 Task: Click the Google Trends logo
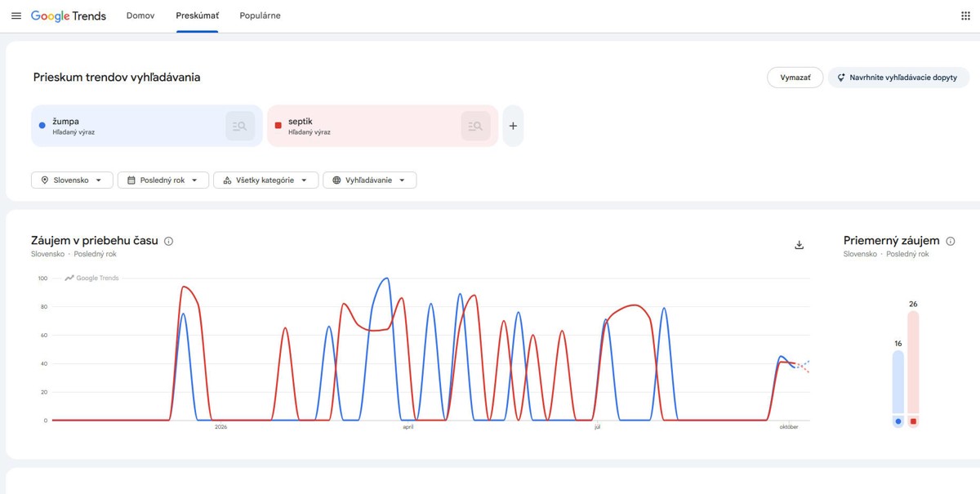[x=69, y=16]
